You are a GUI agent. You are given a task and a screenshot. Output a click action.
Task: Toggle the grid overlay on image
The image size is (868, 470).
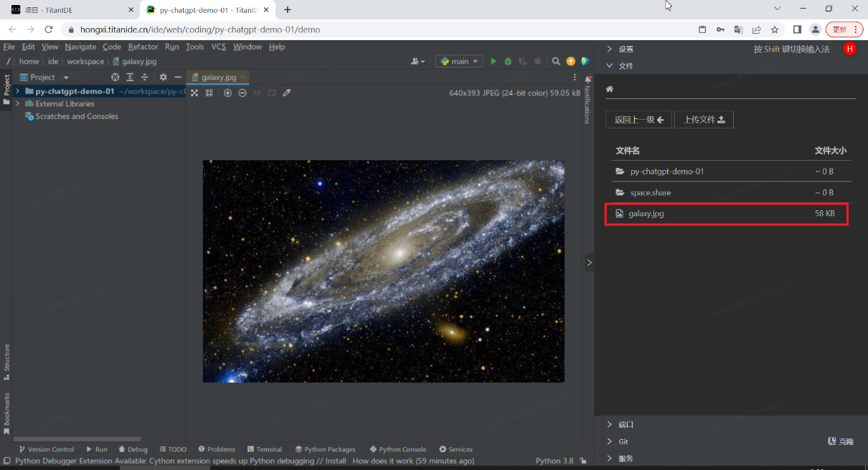point(209,93)
